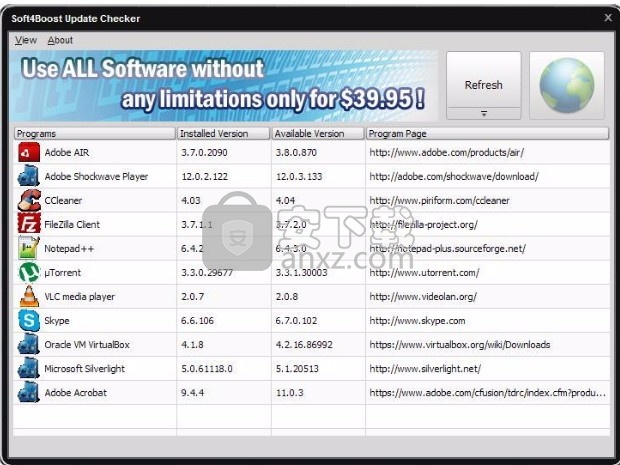Open the videolan.org link
The image size is (620, 465).
[x=423, y=297]
